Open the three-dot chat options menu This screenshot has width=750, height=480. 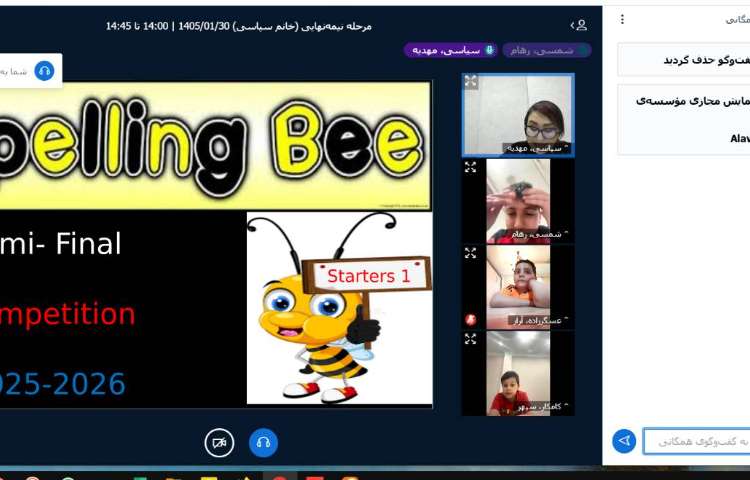pyautogui.click(x=622, y=19)
